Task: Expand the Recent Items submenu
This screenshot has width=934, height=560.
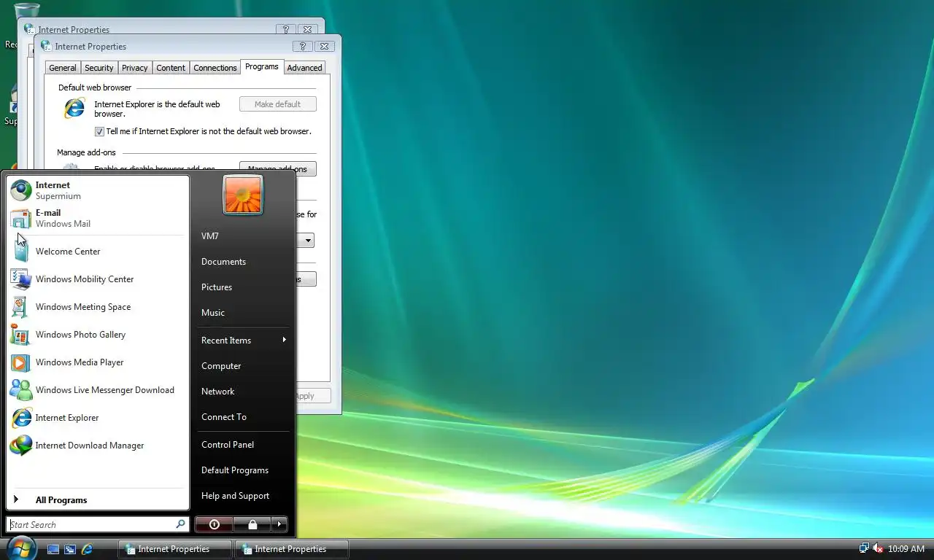Action: (x=243, y=341)
